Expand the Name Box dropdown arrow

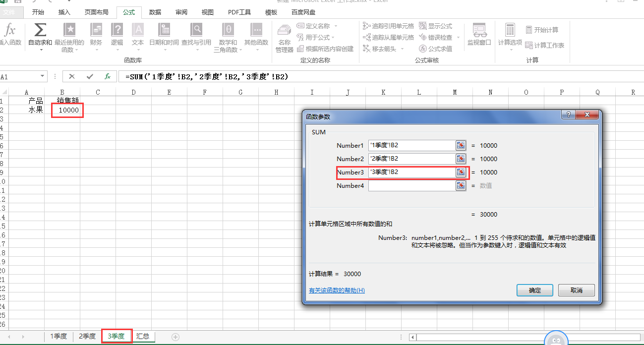tap(43, 77)
